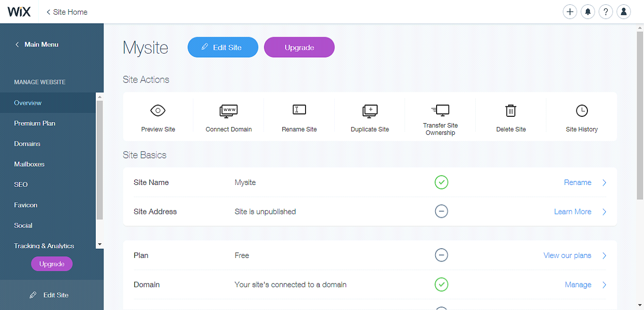Open the user account profile icon
The height and width of the screenshot is (310, 644).
tap(624, 12)
